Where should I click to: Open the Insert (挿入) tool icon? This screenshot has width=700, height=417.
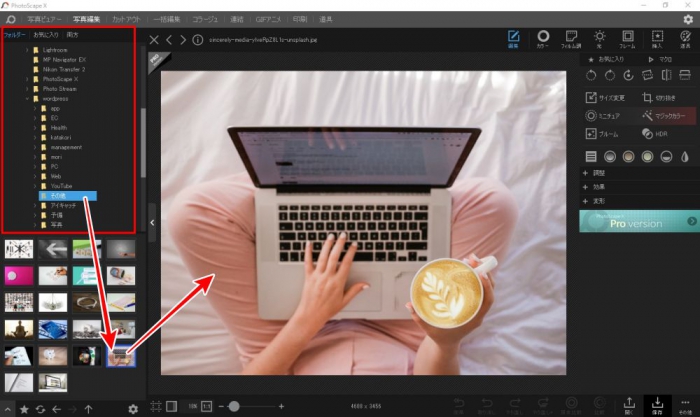click(657, 39)
